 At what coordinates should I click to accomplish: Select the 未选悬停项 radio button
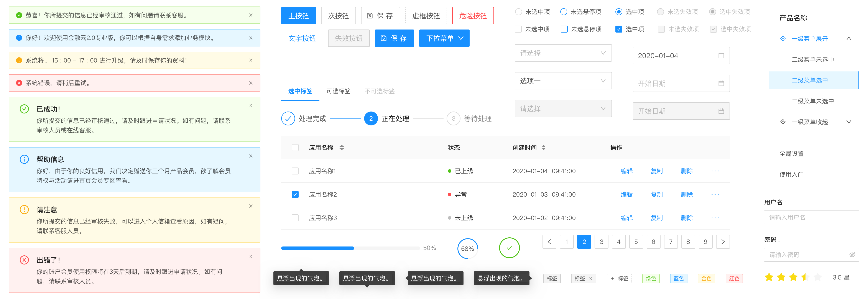(x=564, y=12)
